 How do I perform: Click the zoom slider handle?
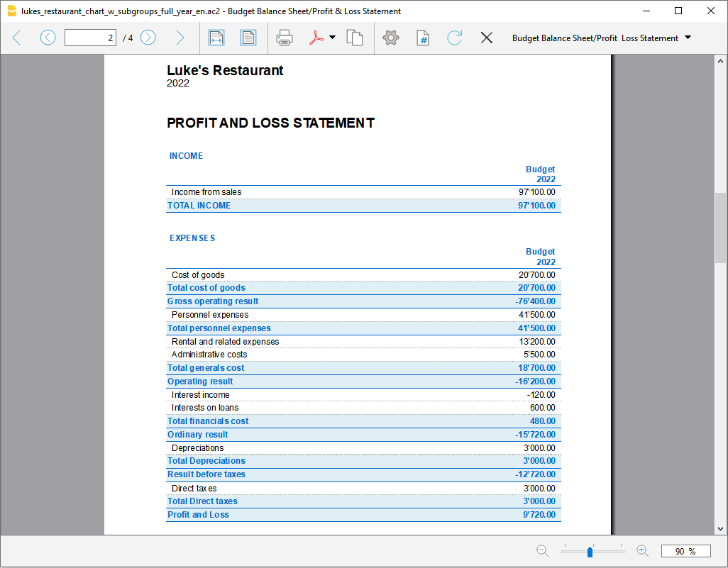[590, 552]
